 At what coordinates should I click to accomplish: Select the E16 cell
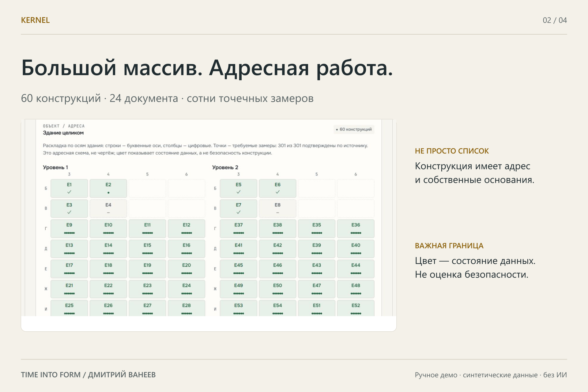click(187, 249)
